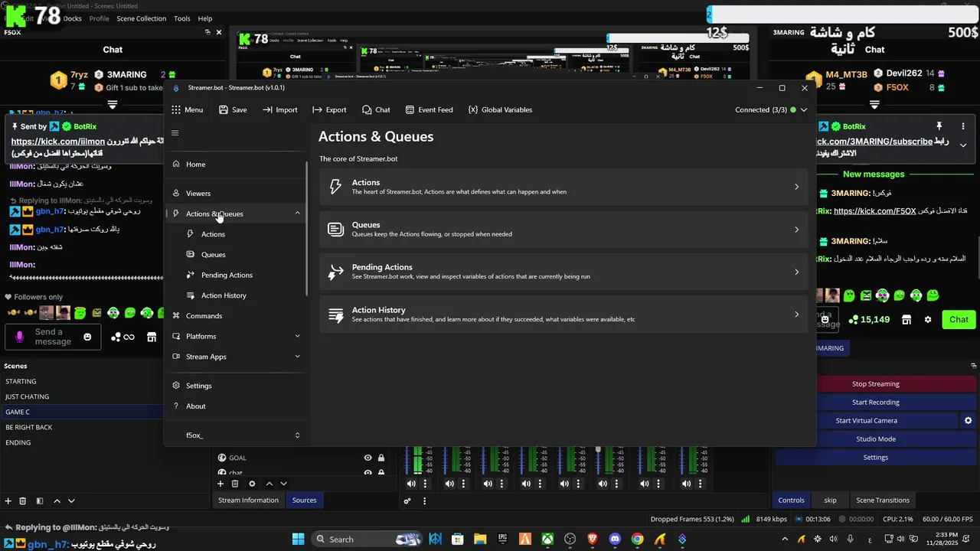Open Import in Streamer.bot toolbar

279,109
